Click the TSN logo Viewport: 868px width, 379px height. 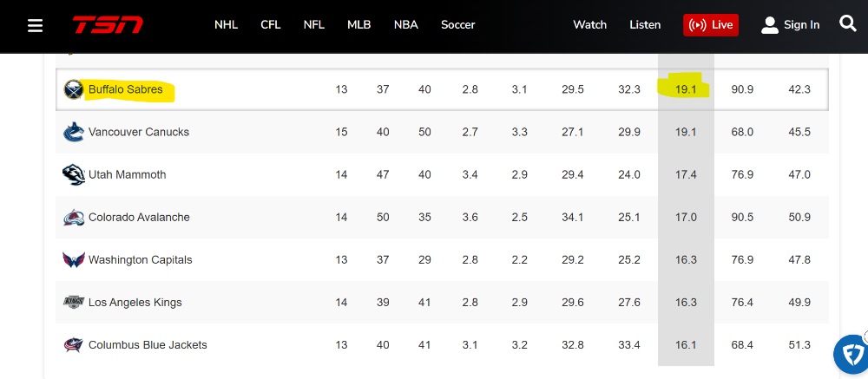pos(108,25)
